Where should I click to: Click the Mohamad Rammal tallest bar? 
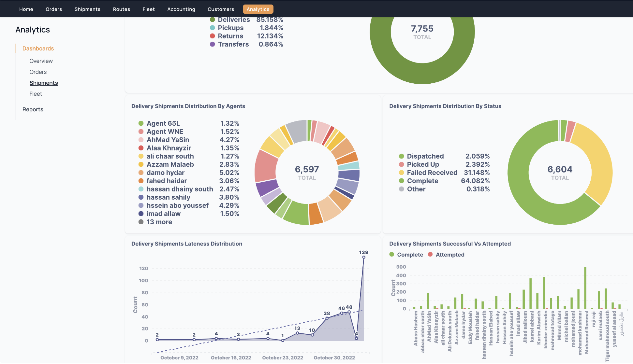click(x=585, y=288)
